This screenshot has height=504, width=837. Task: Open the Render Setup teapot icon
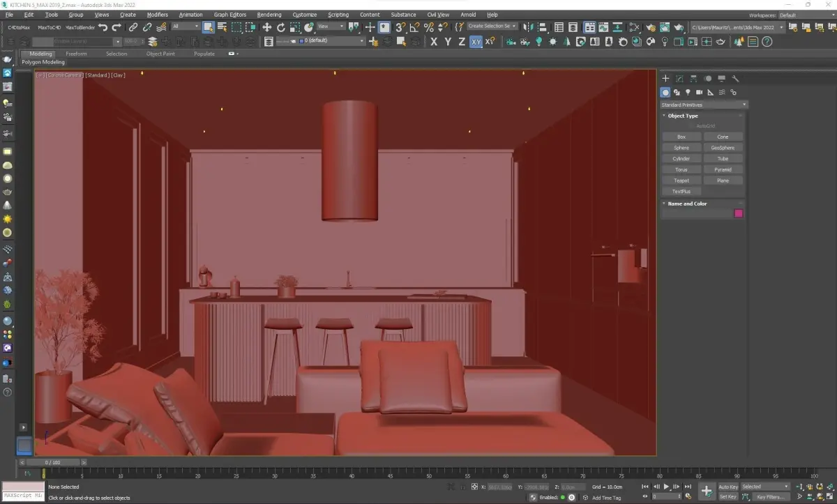(650, 27)
